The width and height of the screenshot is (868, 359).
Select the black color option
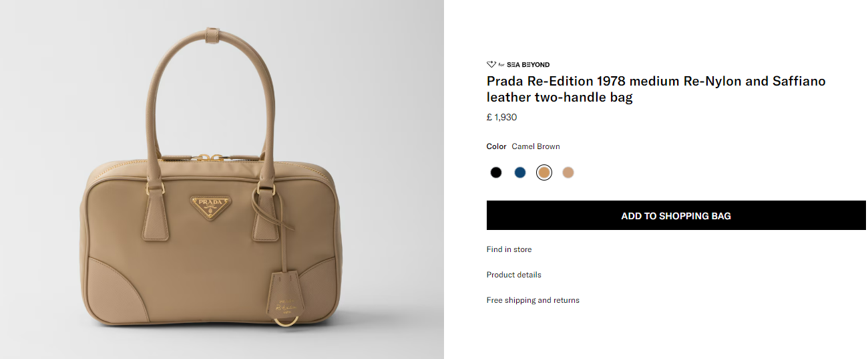pyautogui.click(x=495, y=172)
